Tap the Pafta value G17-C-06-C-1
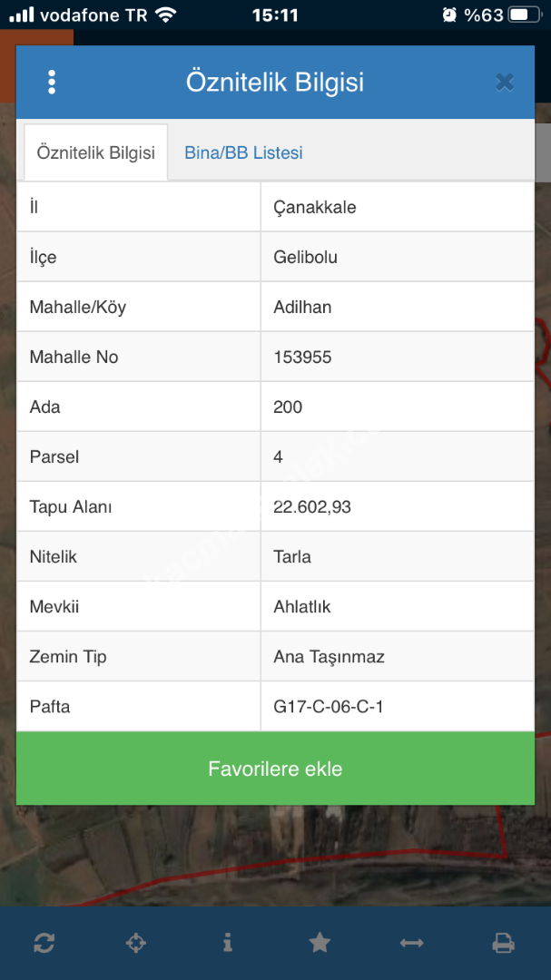The height and width of the screenshot is (980, 551). 397,706
